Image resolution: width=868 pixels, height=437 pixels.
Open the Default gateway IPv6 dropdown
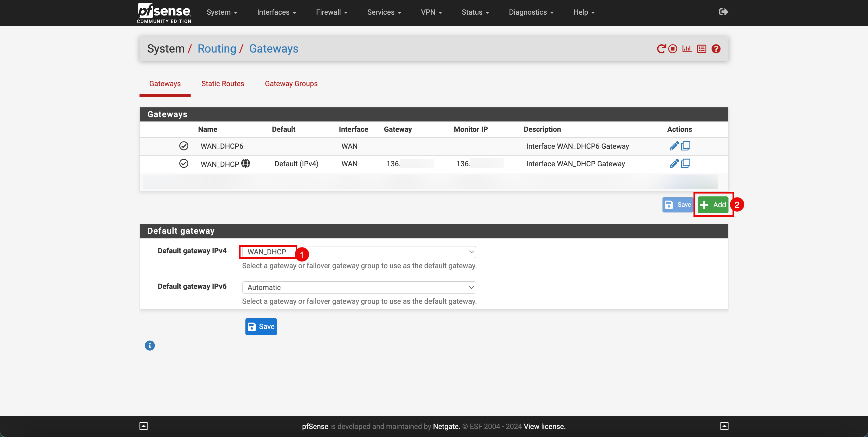point(359,287)
